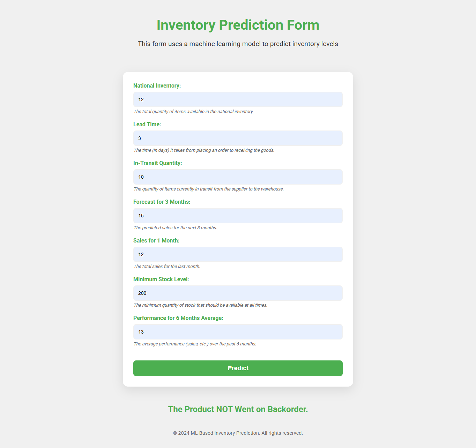
Task: Click the Forecast for 3 Months field
Action: pos(238,216)
